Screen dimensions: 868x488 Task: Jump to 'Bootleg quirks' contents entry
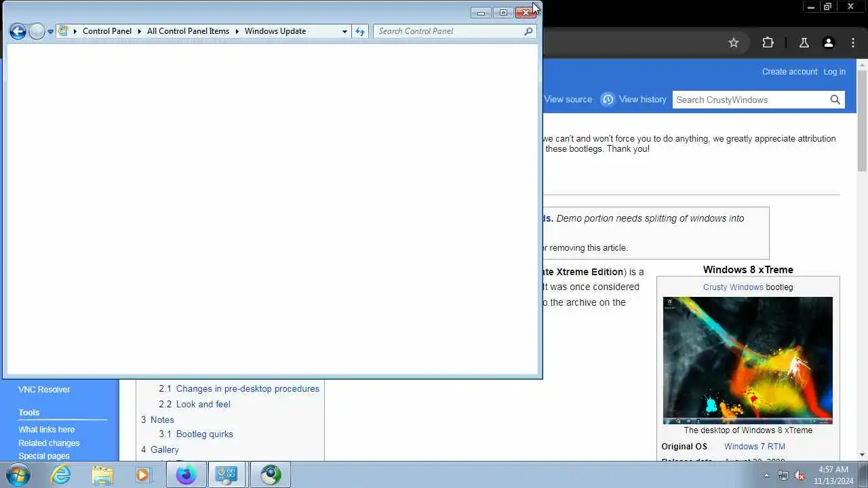coord(204,434)
